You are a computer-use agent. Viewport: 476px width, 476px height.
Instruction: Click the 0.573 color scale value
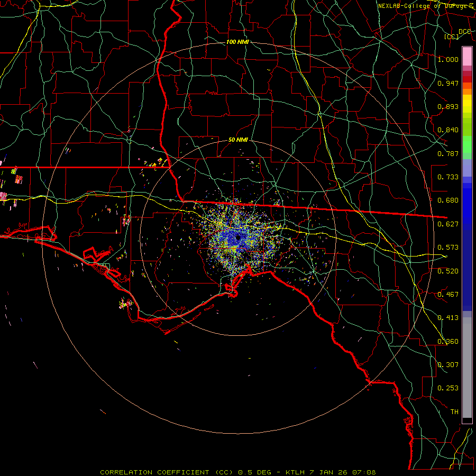click(x=448, y=248)
